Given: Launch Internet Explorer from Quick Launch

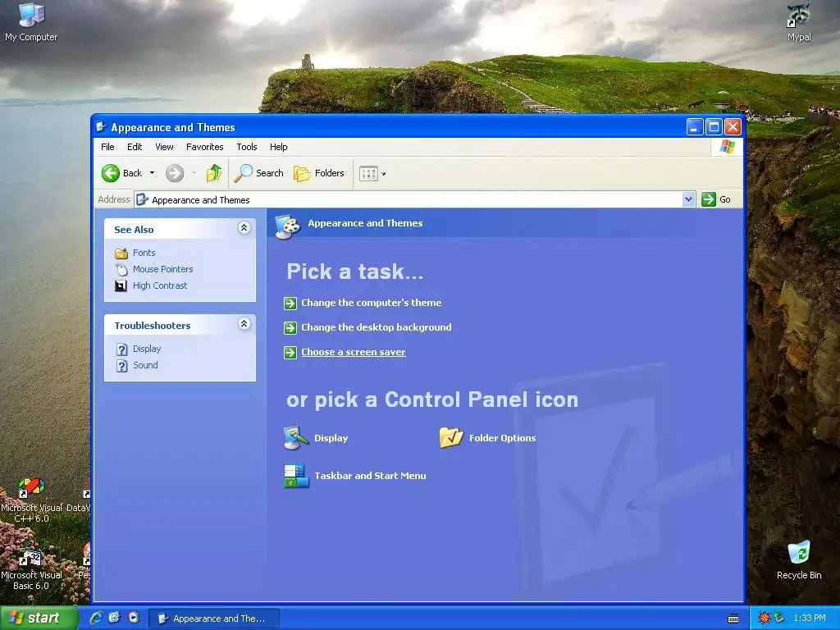Looking at the screenshot, I should point(96,618).
